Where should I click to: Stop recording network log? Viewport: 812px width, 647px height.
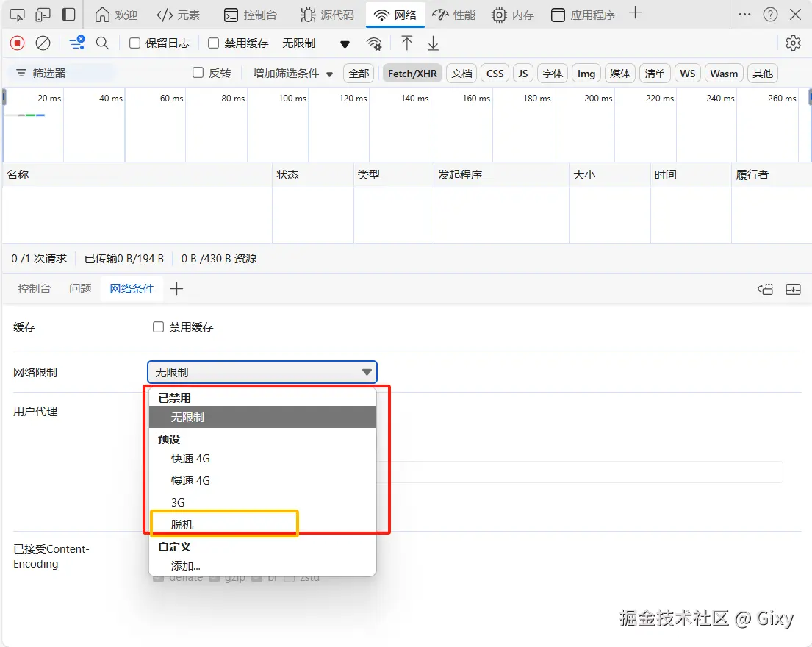click(x=17, y=43)
